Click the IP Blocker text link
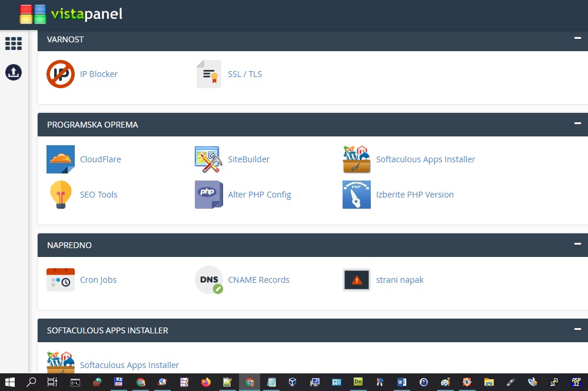The height and width of the screenshot is (391, 588). tap(99, 74)
